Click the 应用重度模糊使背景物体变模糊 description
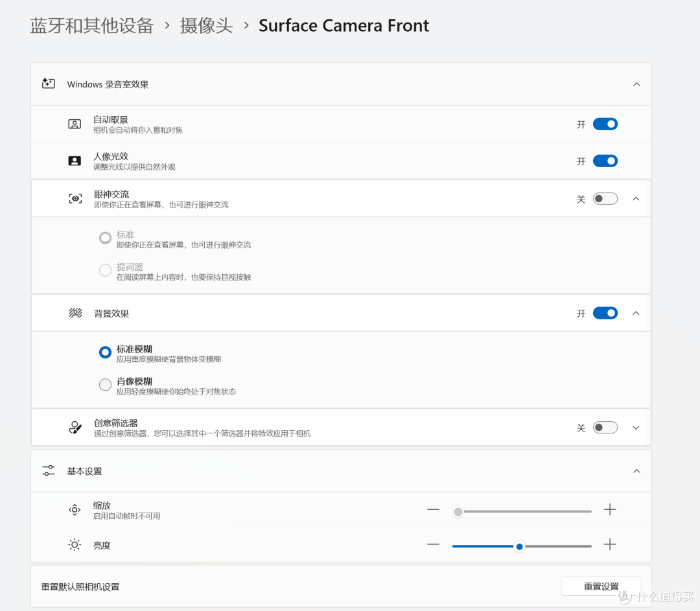The image size is (700, 611). click(x=169, y=360)
